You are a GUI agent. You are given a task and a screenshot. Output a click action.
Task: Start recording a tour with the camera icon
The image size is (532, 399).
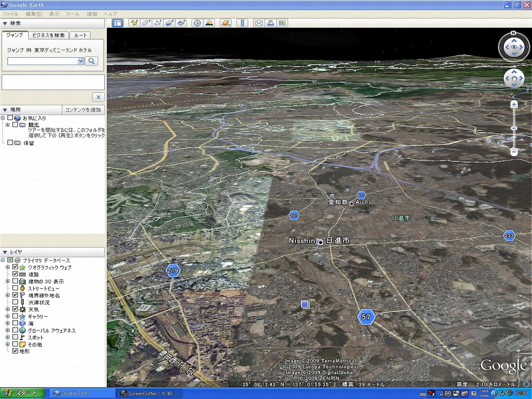point(181,23)
